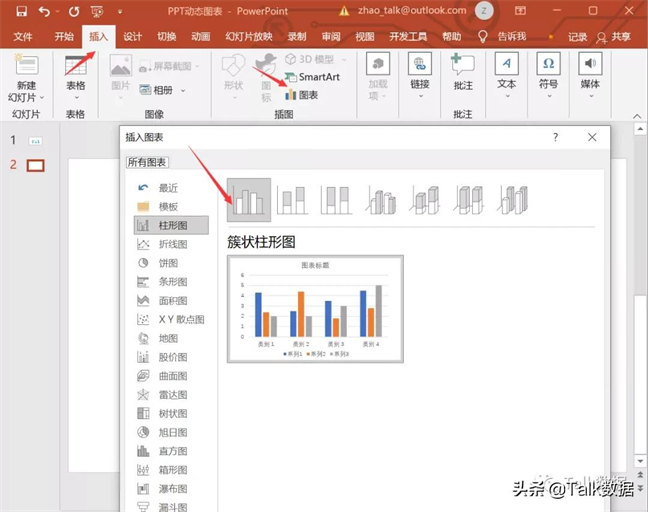Open the 所有图表 (All Charts) dialog tab
This screenshot has height=512, width=648.
click(x=147, y=162)
